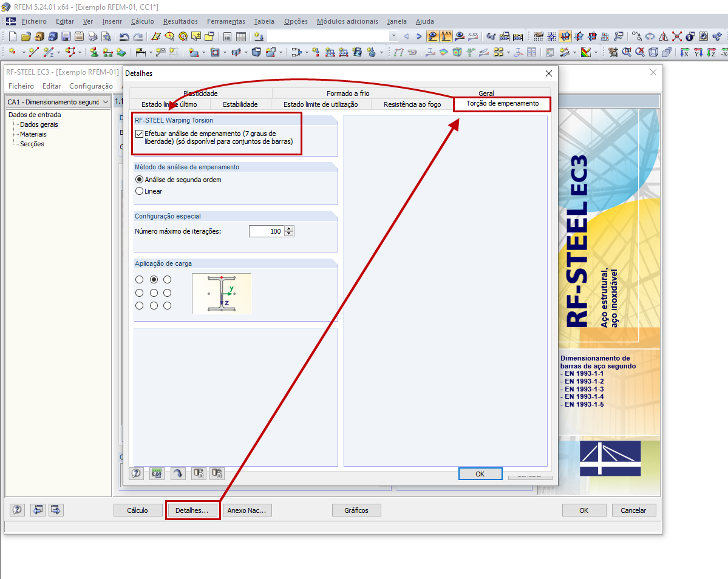Click the mirror objects tool icon
Screen dimensions: 728x579
(x=664, y=36)
